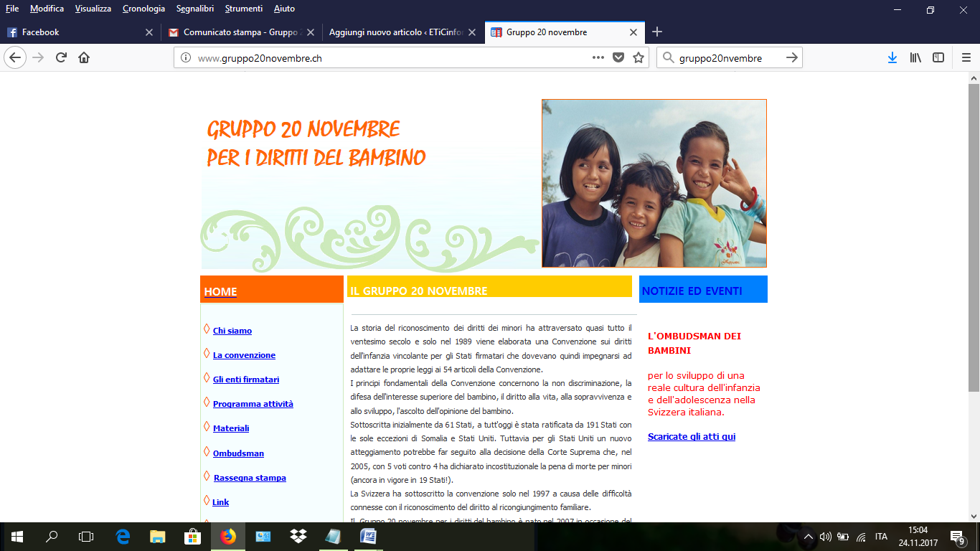Click scrollbar down arrow

pos(974,516)
